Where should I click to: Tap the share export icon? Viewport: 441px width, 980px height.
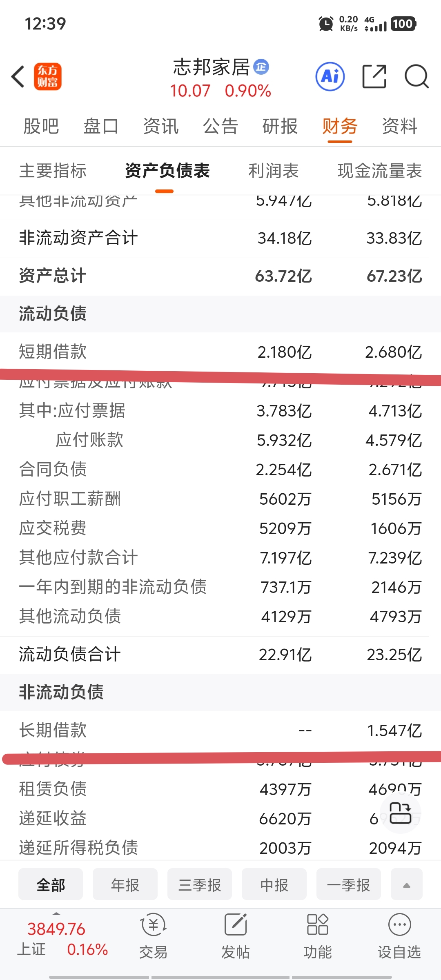[374, 76]
